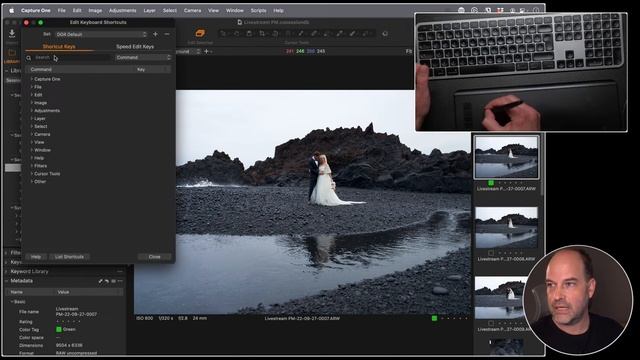Open the Set dropdown showing DDR Default
Viewport: 640px width, 360px height.
(x=101, y=35)
